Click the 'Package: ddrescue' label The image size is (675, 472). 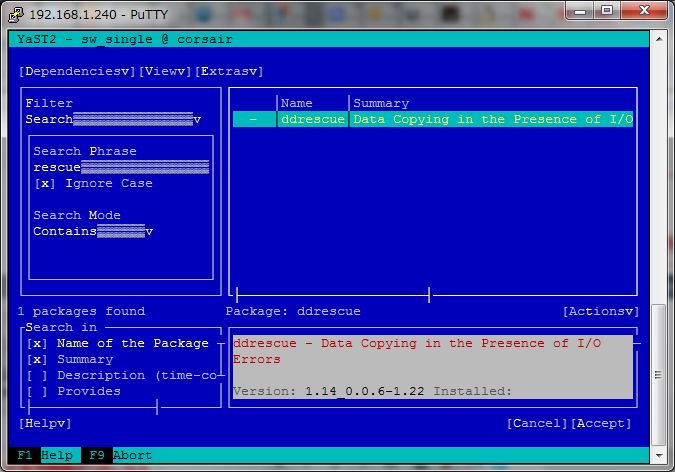[x=293, y=311]
